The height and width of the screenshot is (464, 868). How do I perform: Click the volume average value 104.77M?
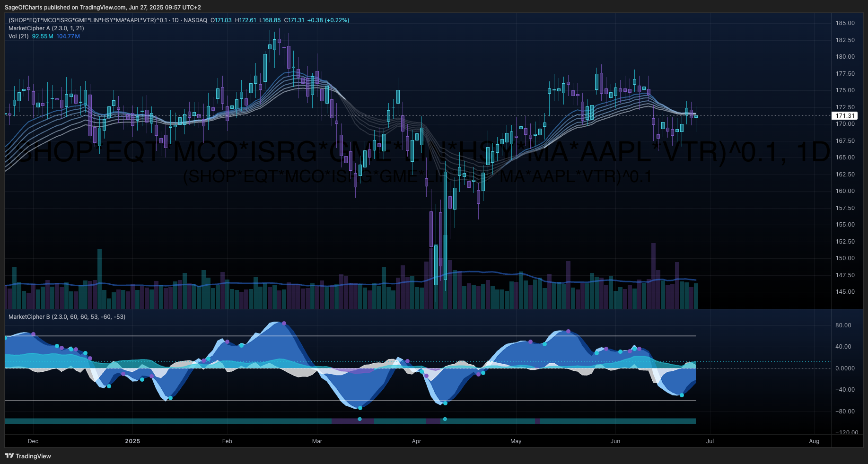click(68, 36)
